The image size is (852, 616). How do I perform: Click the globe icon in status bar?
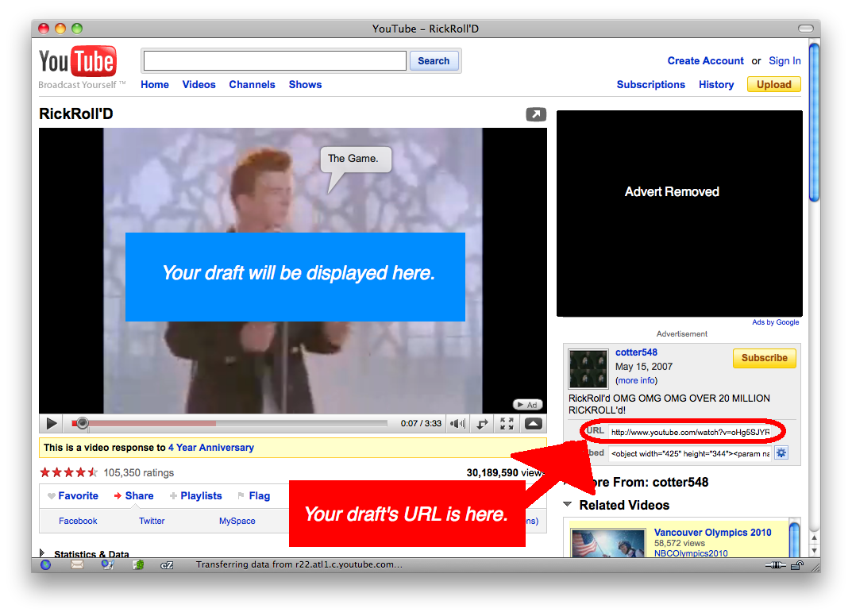click(46, 565)
